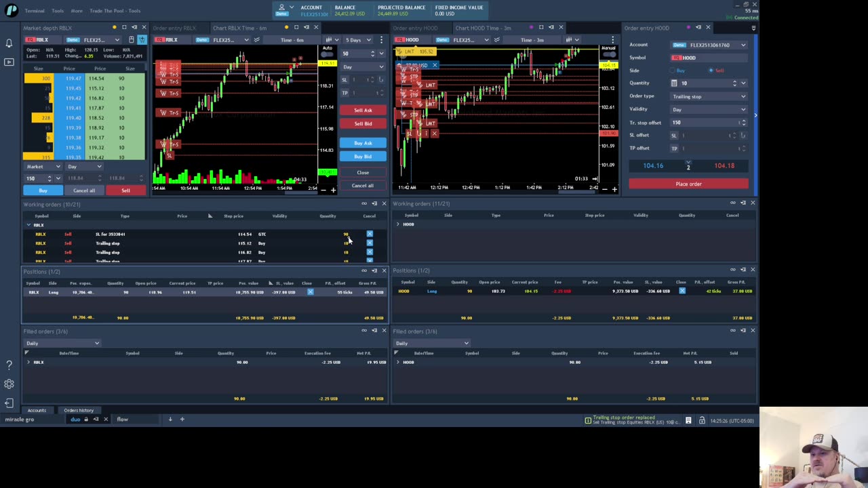
Task: Click the quantity field showing 150 in Market depth
Action: pos(39,178)
